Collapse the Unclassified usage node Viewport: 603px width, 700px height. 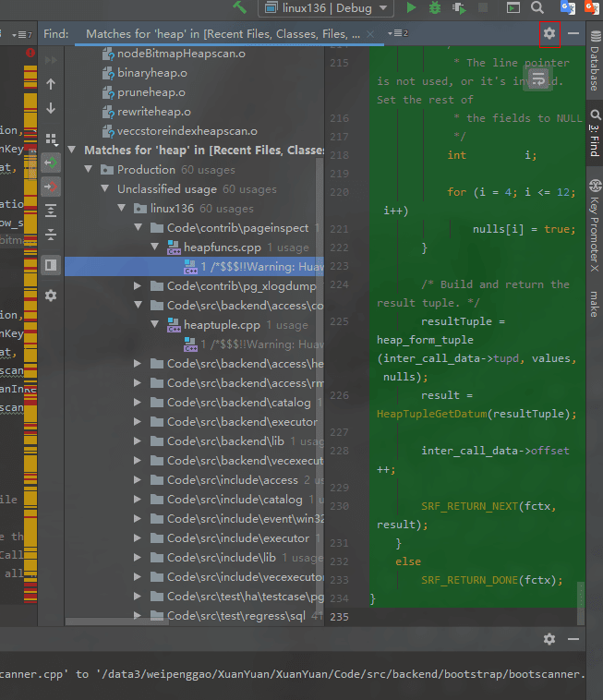pos(105,188)
